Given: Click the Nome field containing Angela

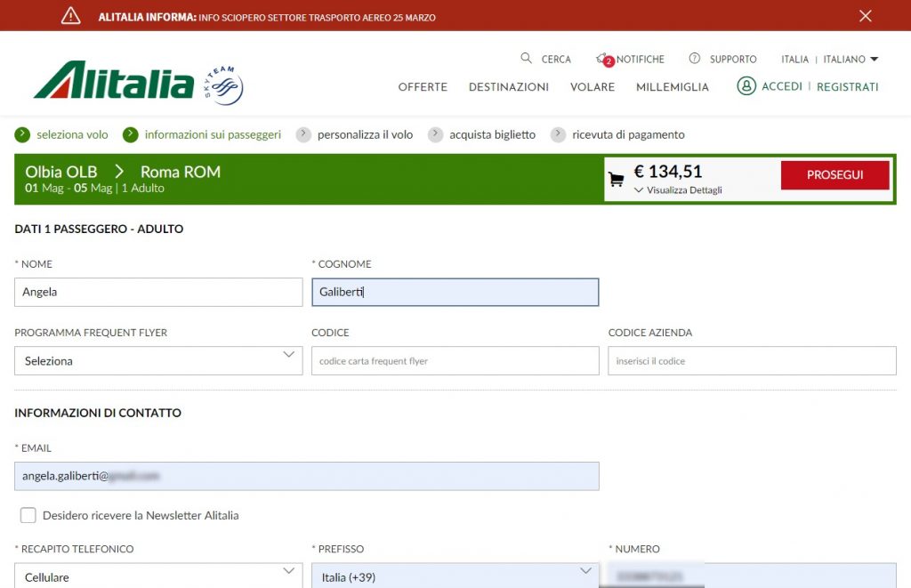Looking at the screenshot, I should tap(158, 292).
